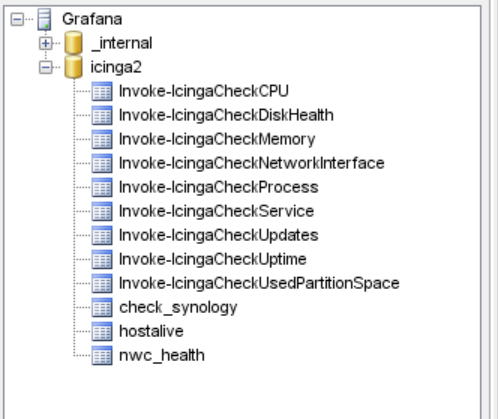Click table icon next to nwc_health
Screen dimensions: 498x419
tap(102, 355)
